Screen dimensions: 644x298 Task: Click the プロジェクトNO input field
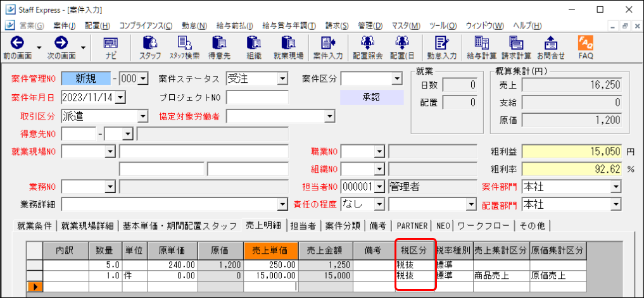(258, 97)
